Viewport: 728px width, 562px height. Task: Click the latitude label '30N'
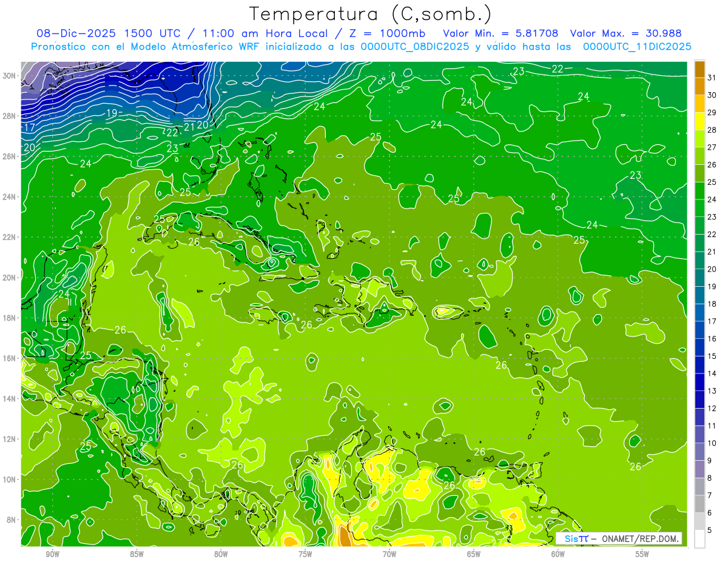pyautogui.click(x=10, y=76)
